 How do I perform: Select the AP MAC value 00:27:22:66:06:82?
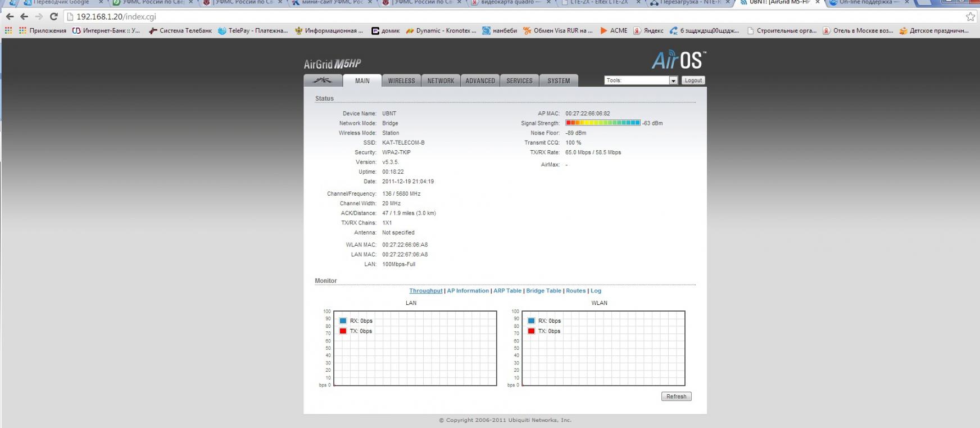(x=588, y=113)
